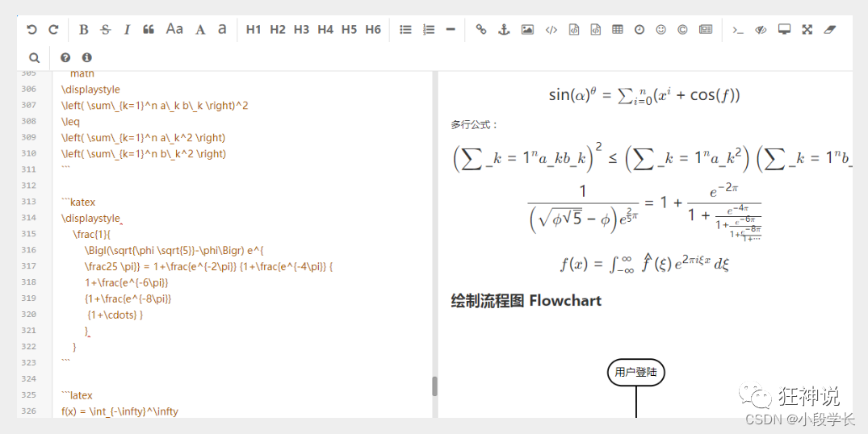Viewport: 868px width, 434px height.
Task: Insert inline code with </> icon
Action: [551, 30]
